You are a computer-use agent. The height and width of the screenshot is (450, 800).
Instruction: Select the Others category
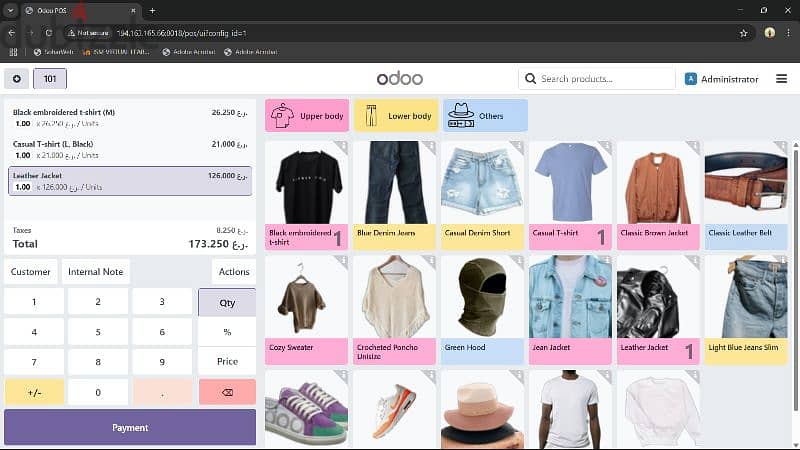pyautogui.click(x=485, y=116)
